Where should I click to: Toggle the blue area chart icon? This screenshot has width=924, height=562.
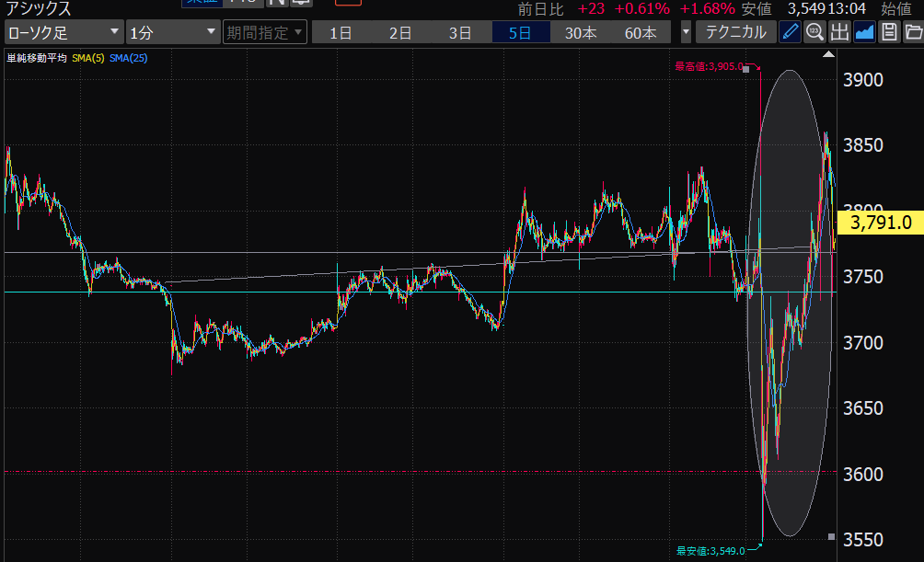[864, 32]
